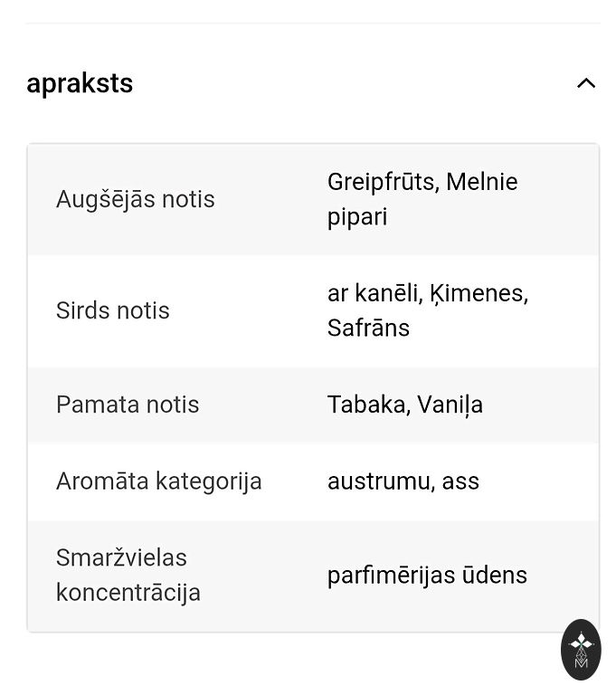Click the word Greipfrūts
Image resolution: width=616 pixels, height=695 pixels.
pyautogui.click(x=383, y=182)
